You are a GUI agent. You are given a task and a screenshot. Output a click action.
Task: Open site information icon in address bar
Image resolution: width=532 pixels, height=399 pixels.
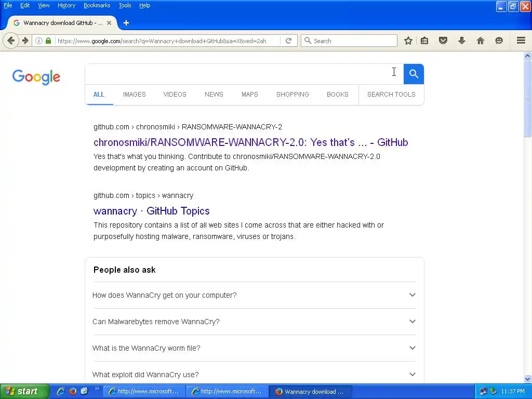(39, 41)
